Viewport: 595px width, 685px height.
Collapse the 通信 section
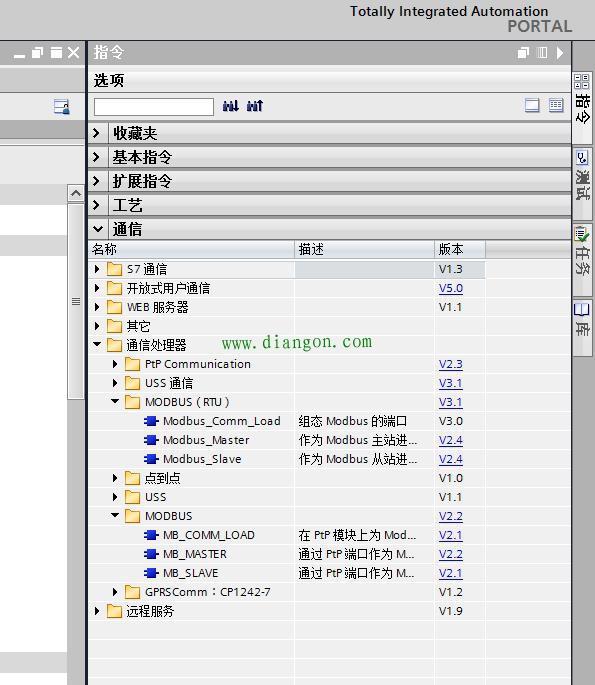98,229
